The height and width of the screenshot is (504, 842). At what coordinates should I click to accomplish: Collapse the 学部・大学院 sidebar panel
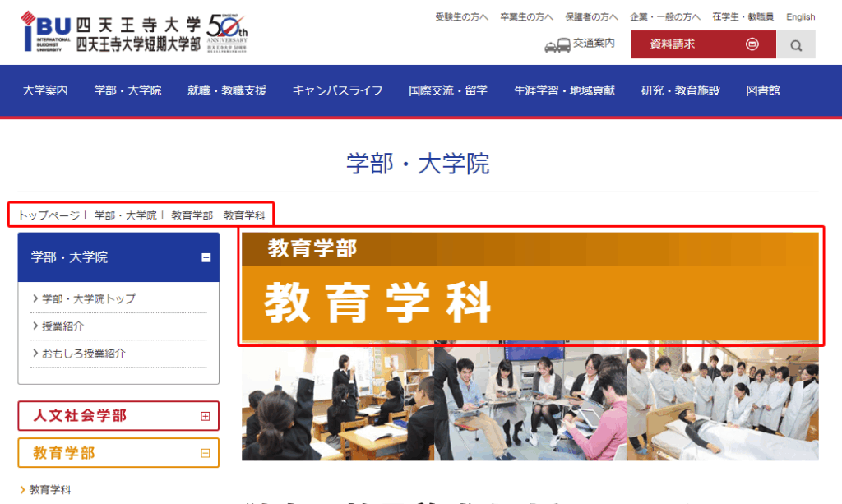pos(206,257)
